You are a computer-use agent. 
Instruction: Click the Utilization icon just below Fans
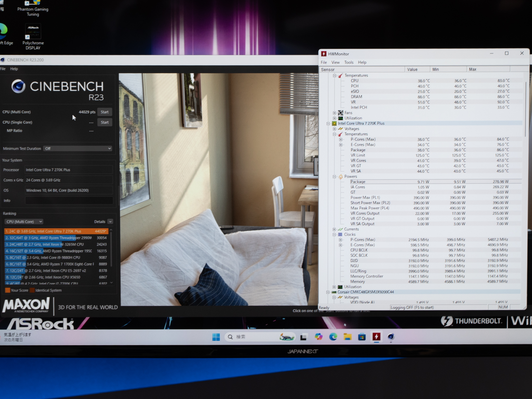340,118
